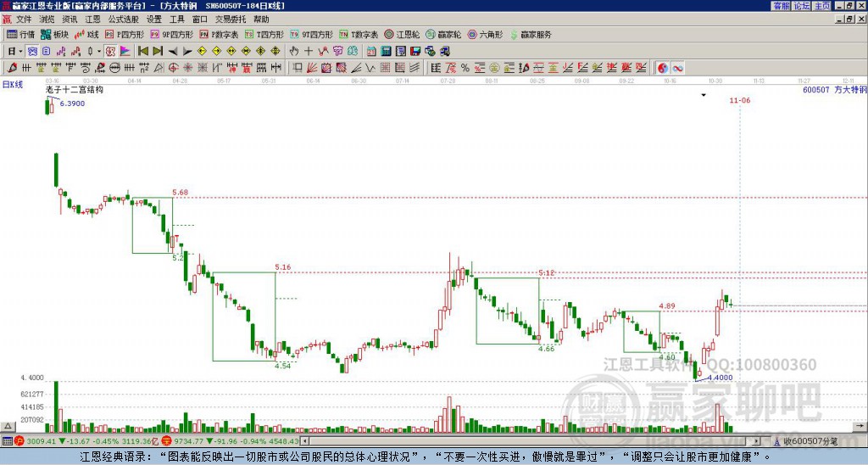Expand the 日 period dropdown arrow
The height and width of the screenshot is (465, 868).
pos(20,52)
